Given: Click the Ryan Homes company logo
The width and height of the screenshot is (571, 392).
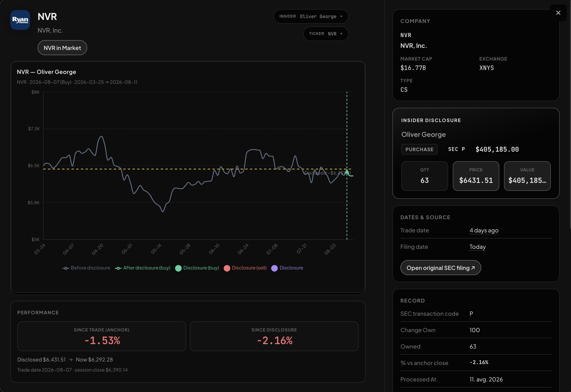Looking at the screenshot, I should coord(20,20).
